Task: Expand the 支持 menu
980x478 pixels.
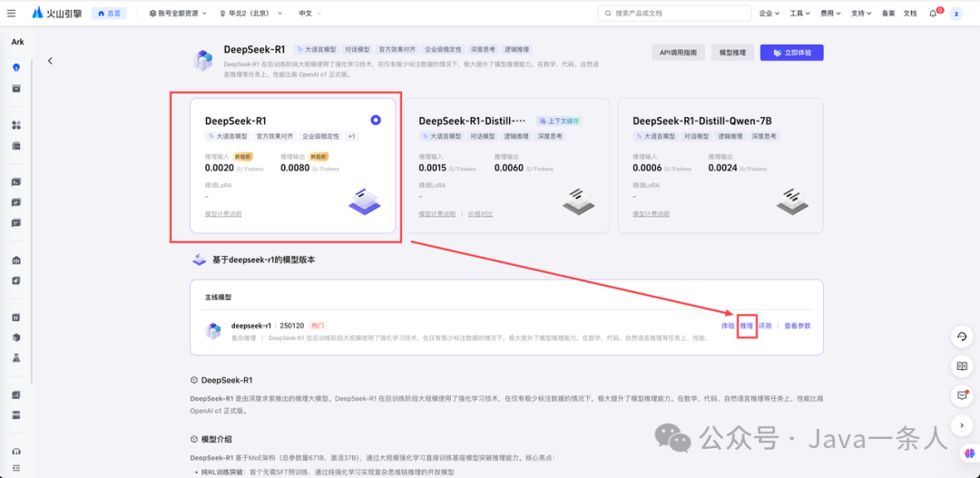Action: 861,13
